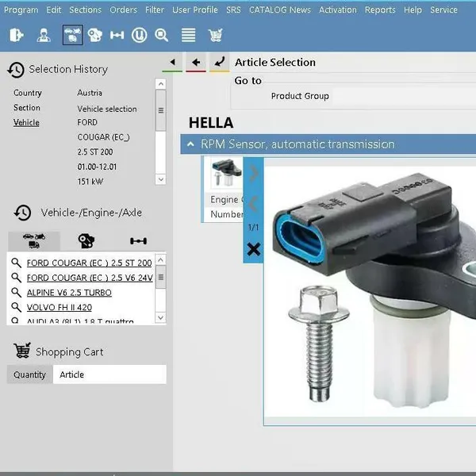Open the Filter menu
The width and height of the screenshot is (476, 476).
pyautogui.click(x=155, y=10)
